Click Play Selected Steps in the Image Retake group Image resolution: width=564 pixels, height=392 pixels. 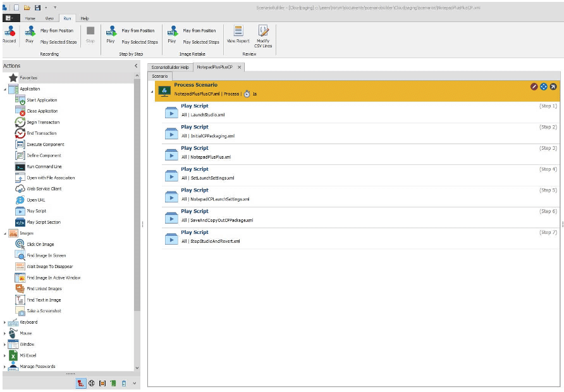click(200, 42)
